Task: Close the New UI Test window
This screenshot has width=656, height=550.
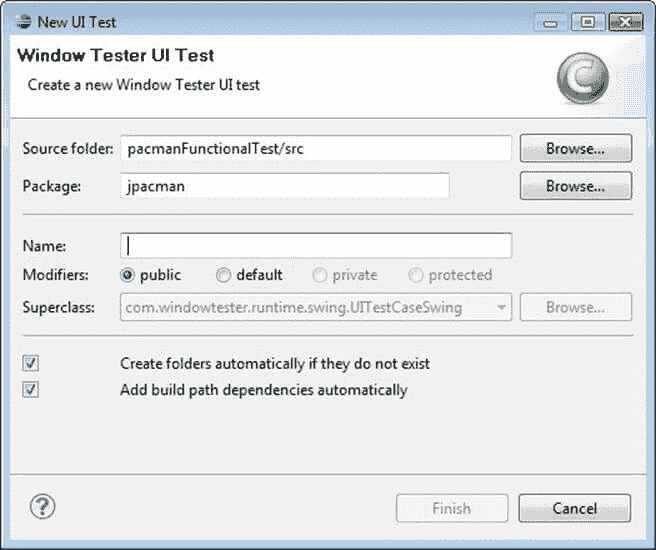Action: point(625,22)
